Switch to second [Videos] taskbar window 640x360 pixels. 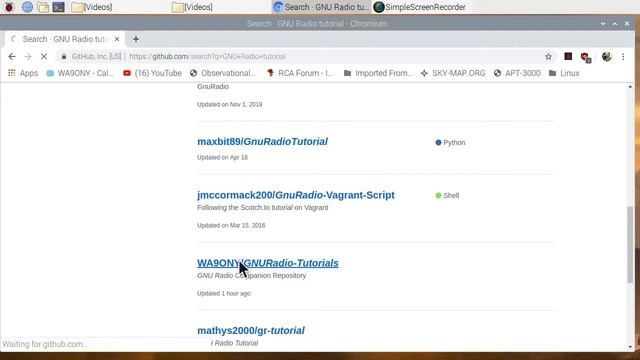click(192, 7)
